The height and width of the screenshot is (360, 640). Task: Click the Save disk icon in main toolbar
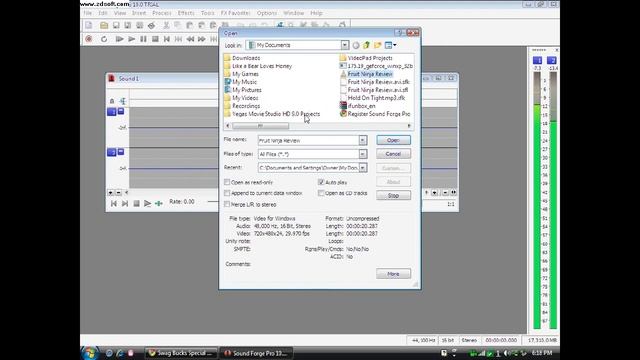coord(116,25)
